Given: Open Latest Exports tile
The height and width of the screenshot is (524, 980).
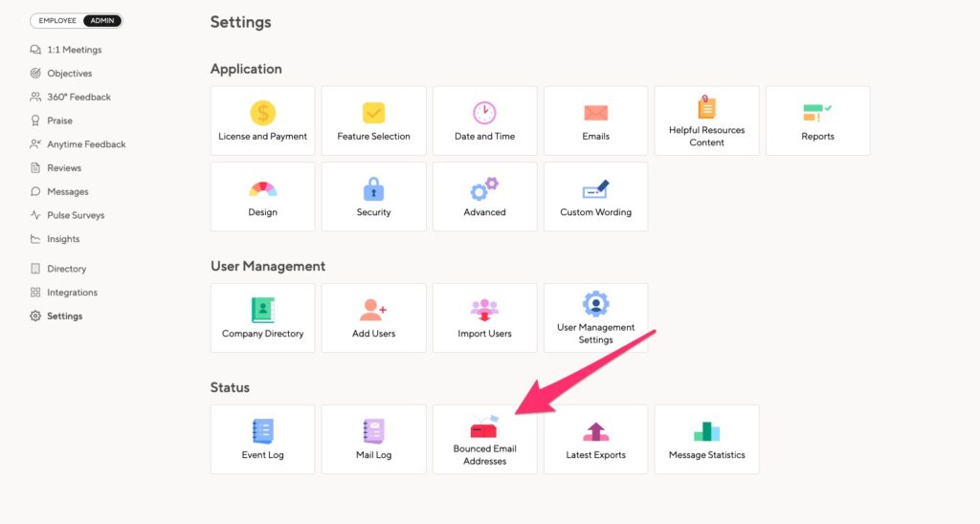Looking at the screenshot, I should [x=595, y=439].
